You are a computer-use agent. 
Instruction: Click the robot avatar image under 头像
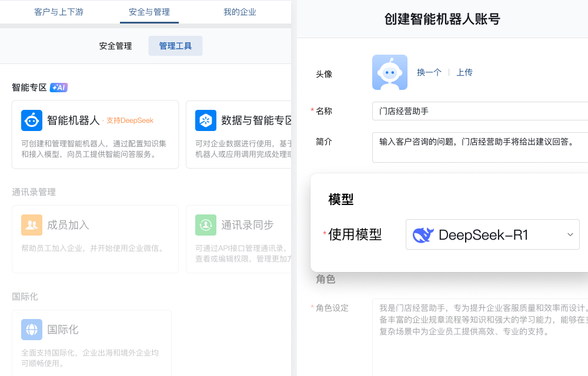tap(390, 72)
